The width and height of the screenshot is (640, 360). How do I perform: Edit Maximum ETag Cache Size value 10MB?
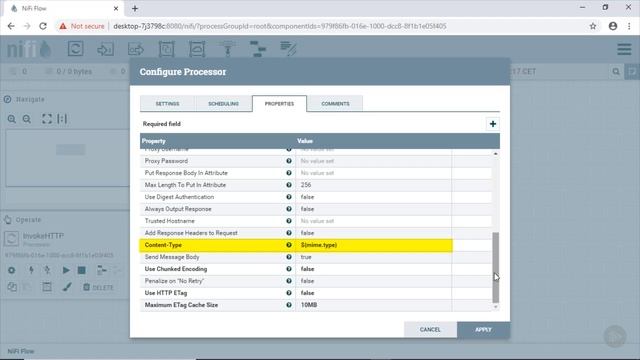coord(373,305)
